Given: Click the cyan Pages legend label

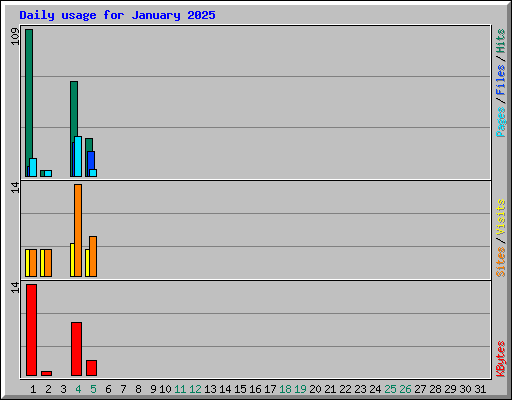Looking at the screenshot, I should (x=500, y=122).
